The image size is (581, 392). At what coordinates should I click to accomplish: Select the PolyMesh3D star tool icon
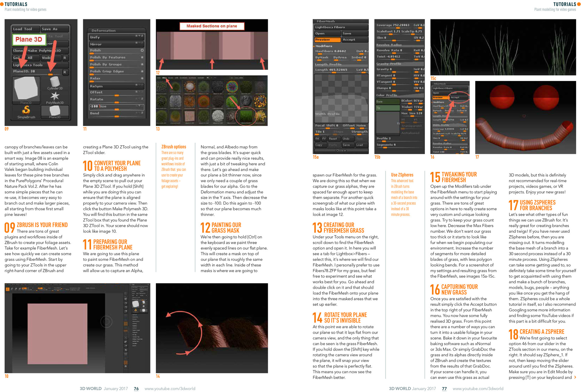[55, 97]
